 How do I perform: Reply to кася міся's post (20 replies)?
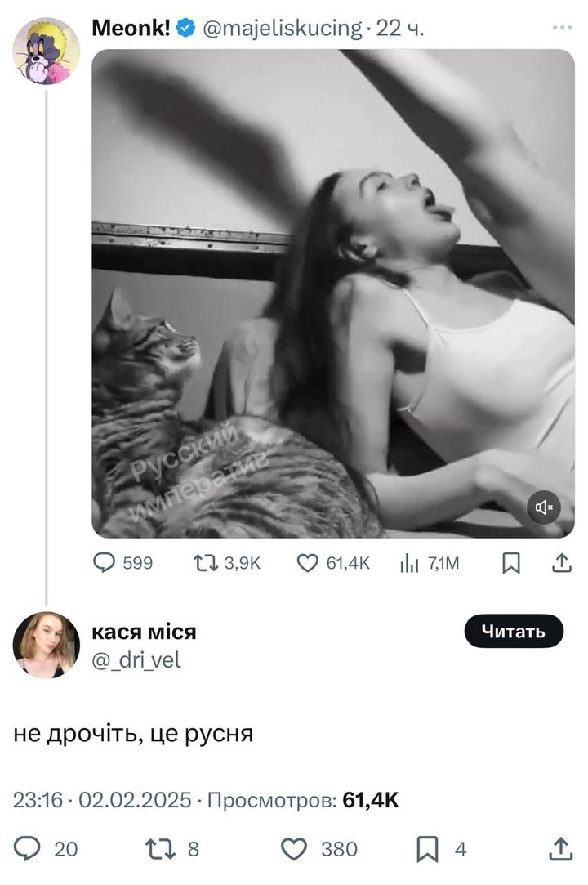click(x=45, y=849)
